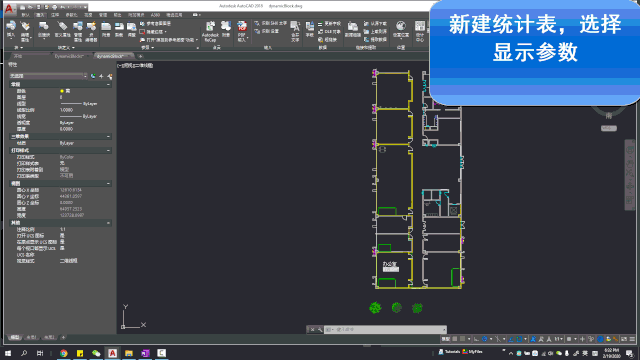
Task: Toggle drawing grid display in status bar
Action: [x=454, y=339]
